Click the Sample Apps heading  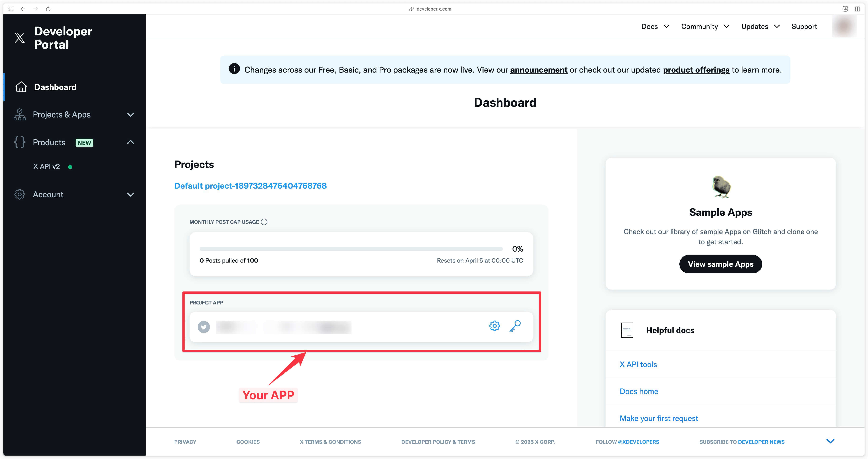pos(720,212)
